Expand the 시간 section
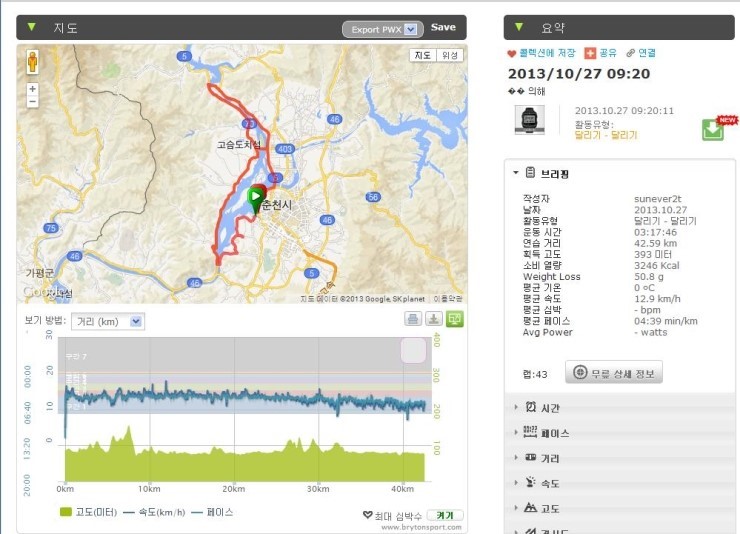This screenshot has width=740, height=534. point(550,408)
